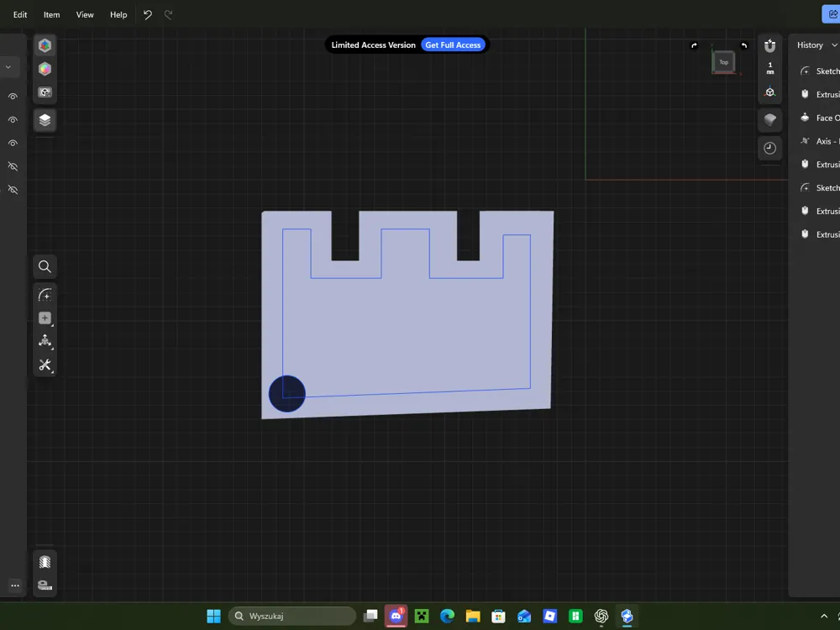The image size is (840, 630).
Task: Hide item using the second open-eye toggle
Action: click(13, 120)
